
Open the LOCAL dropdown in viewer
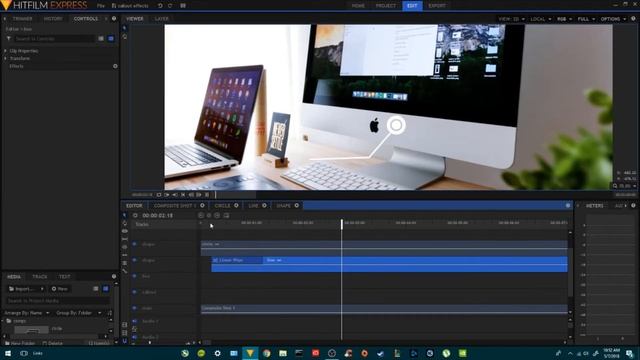click(x=540, y=19)
